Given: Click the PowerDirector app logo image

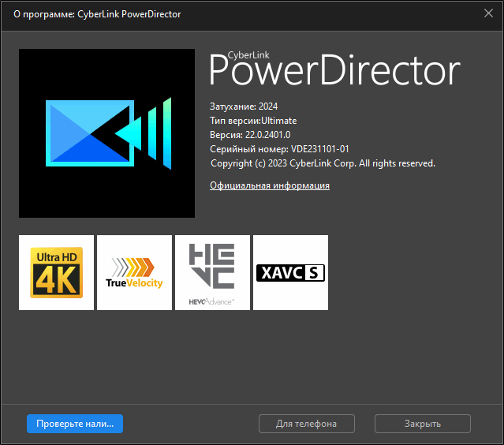Looking at the screenshot, I should pos(106,133).
